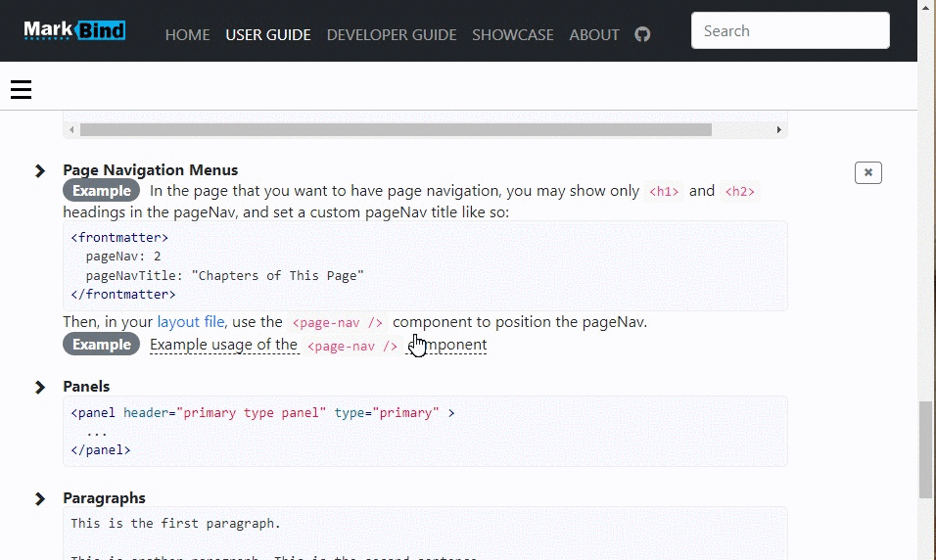Open the DEVELOPER GUIDE nav item
936x560 pixels.
392,34
